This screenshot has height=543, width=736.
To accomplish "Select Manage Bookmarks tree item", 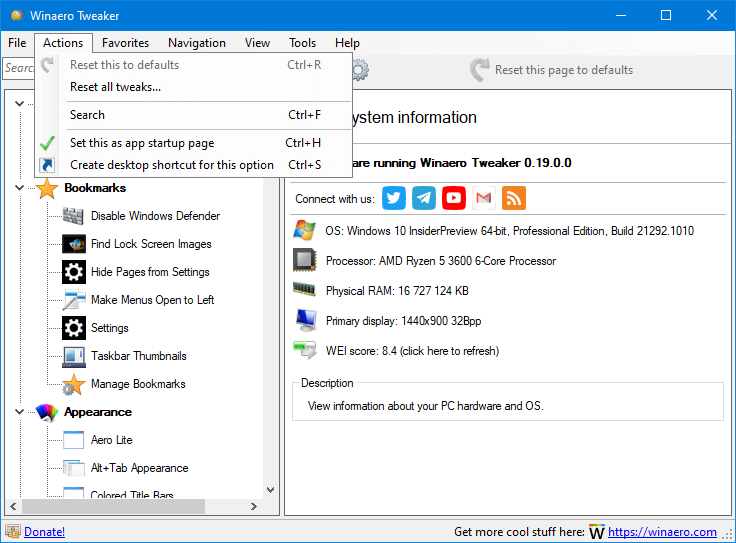I will point(138,384).
